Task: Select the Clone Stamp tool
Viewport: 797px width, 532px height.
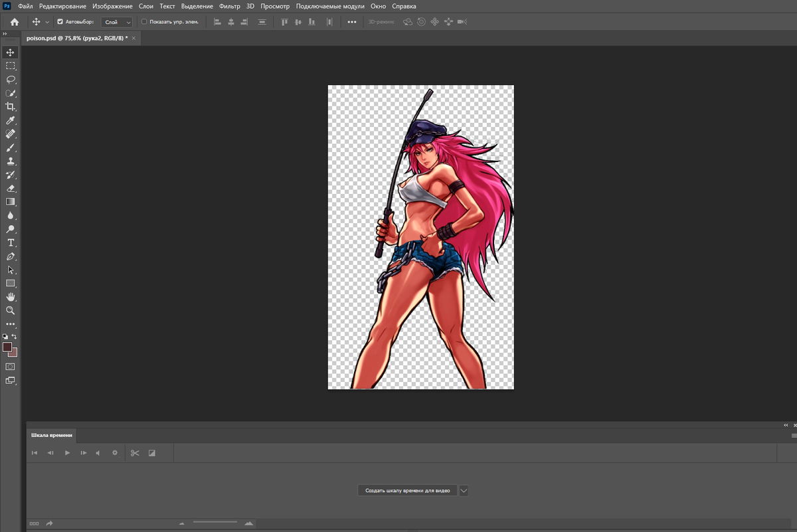Action: (x=11, y=161)
